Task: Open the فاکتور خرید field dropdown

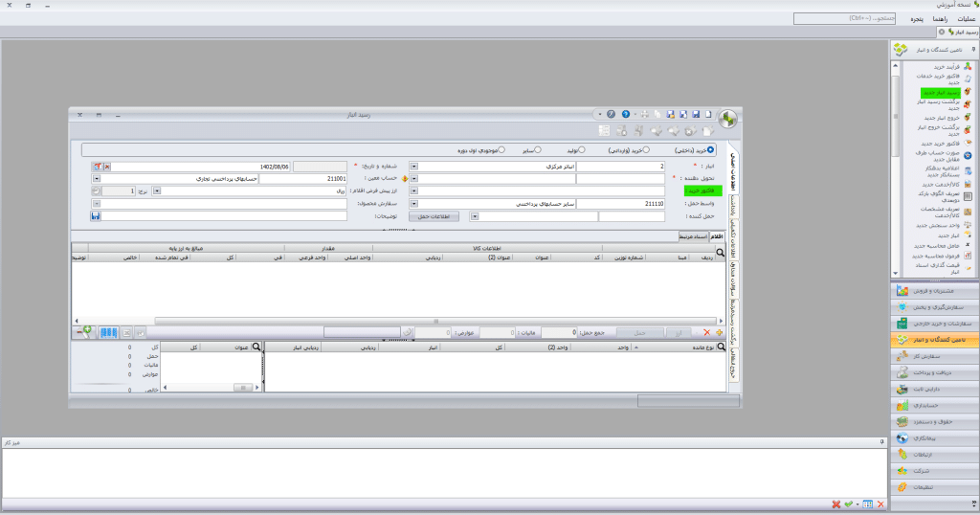Action: [x=413, y=191]
